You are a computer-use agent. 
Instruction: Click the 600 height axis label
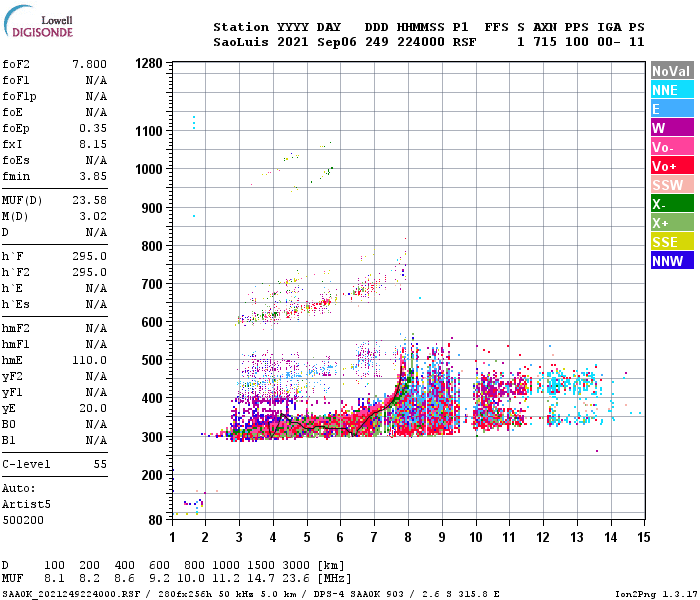coord(152,322)
